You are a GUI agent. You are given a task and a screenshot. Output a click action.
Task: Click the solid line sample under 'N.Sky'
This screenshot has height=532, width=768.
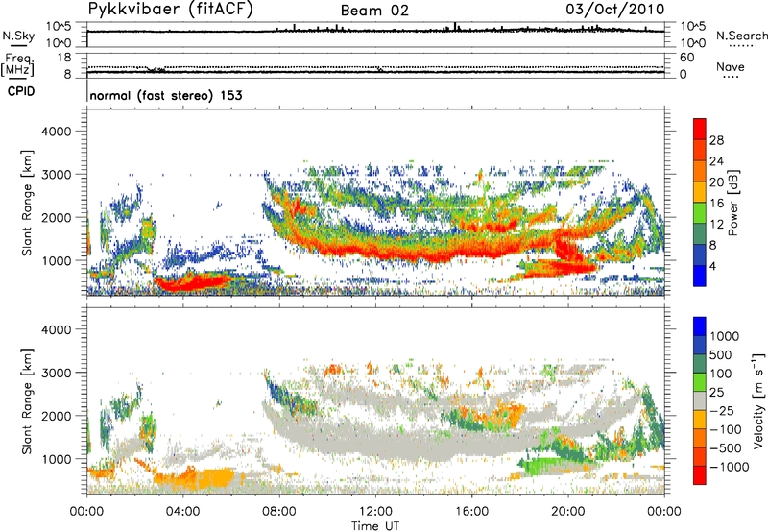[18, 46]
